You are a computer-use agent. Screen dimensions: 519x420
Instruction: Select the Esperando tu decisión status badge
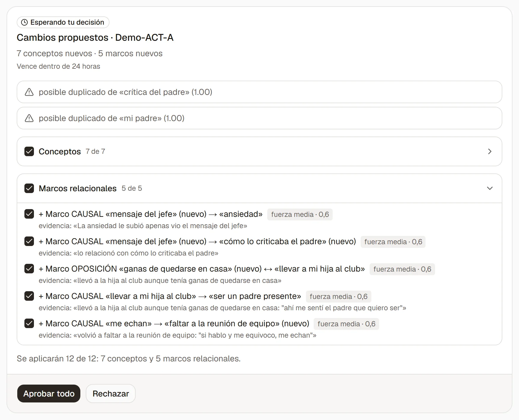[63, 22]
